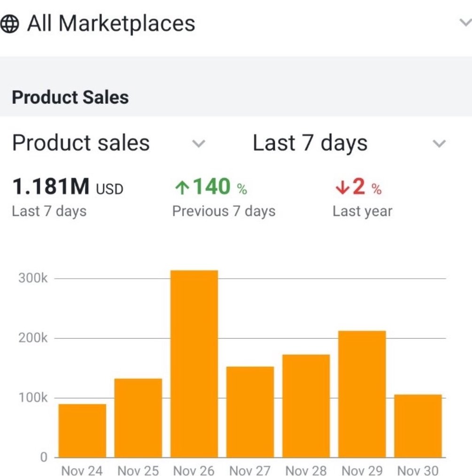Select the Nov 28 bar

click(306, 406)
